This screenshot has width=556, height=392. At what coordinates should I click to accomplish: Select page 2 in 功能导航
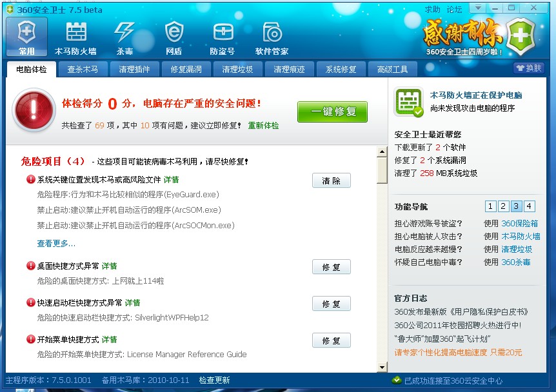click(503, 206)
